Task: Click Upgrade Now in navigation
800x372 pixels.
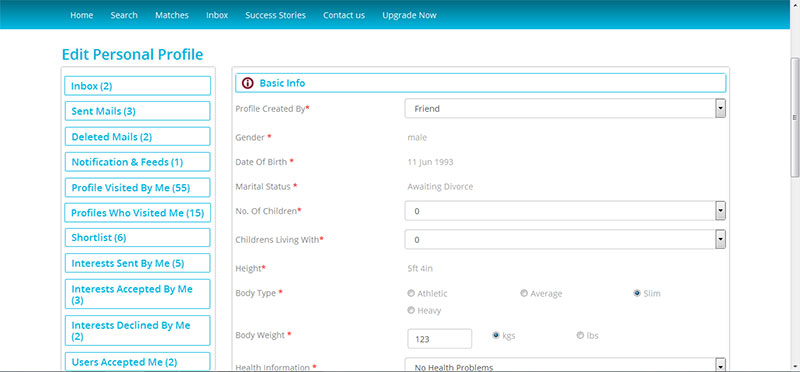Action: (409, 15)
